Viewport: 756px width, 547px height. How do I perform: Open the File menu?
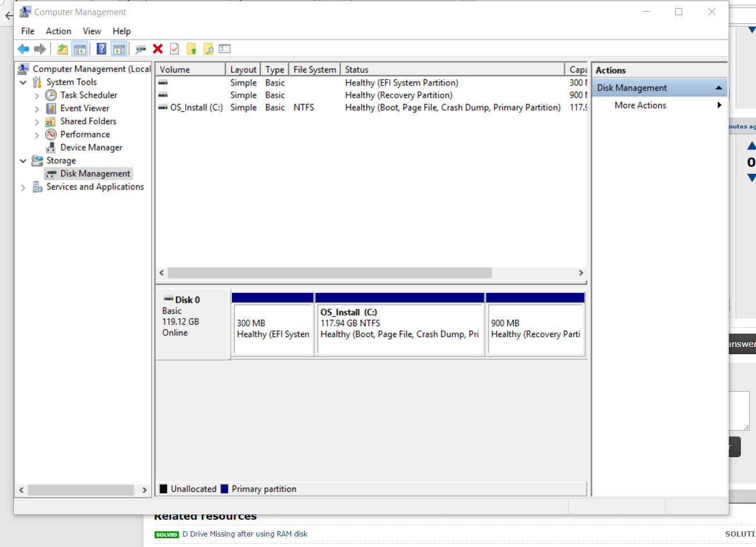[28, 31]
